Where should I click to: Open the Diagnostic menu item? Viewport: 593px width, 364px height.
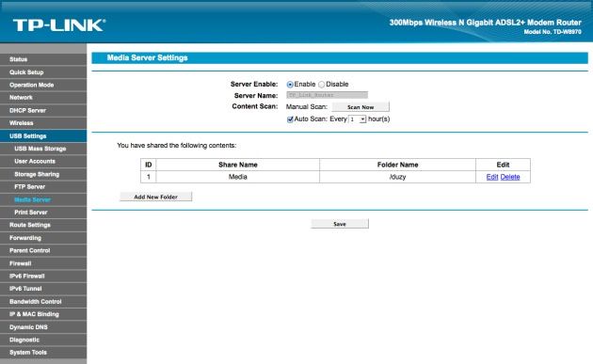[x=43, y=340]
